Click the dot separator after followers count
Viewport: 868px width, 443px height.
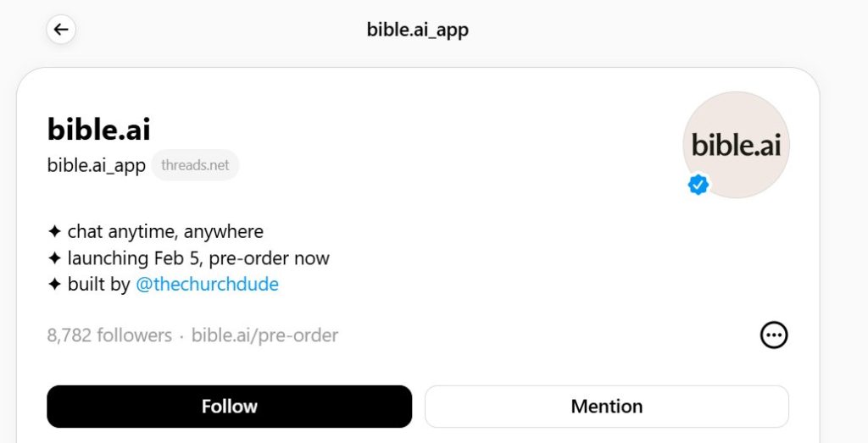coord(181,335)
